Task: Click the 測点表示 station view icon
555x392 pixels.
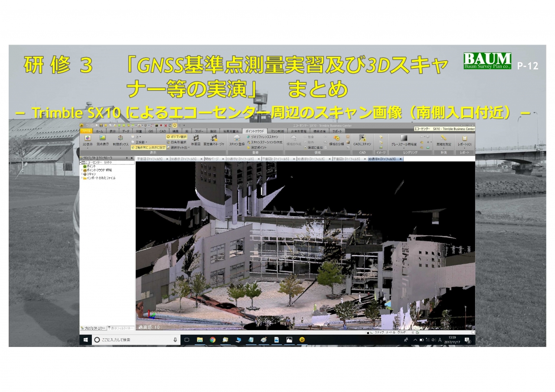Action: point(103,140)
